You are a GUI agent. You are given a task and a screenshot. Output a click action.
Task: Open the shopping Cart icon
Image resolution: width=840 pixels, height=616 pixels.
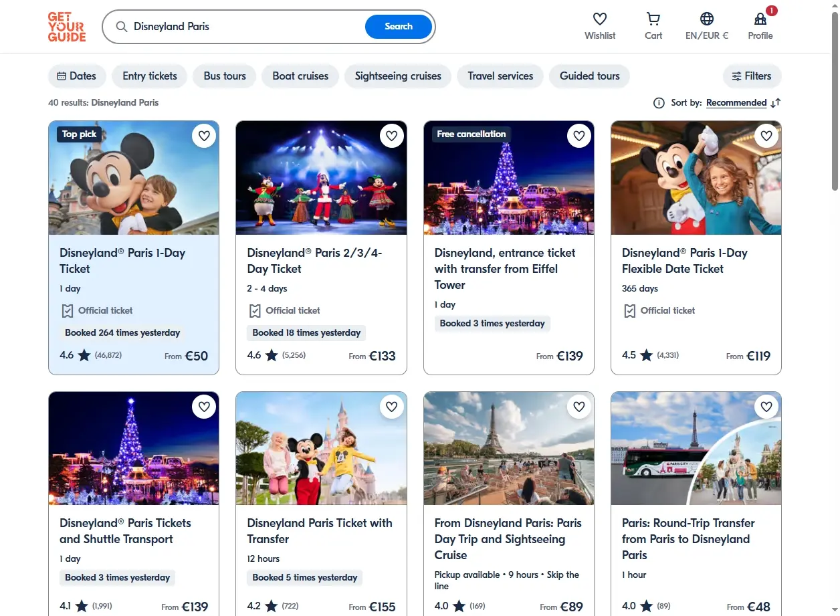tap(653, 19)
